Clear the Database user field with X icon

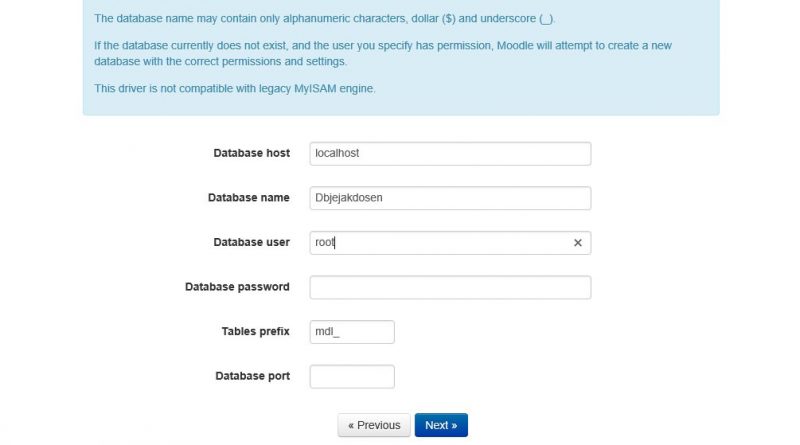coord(578,243)
